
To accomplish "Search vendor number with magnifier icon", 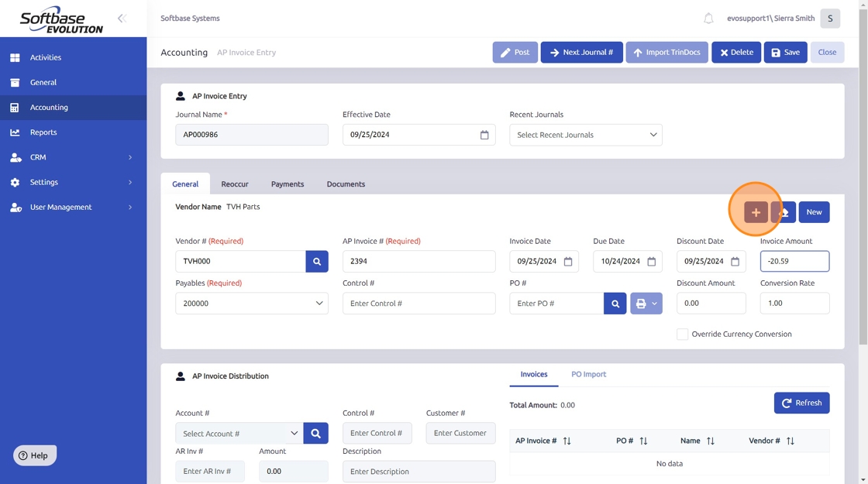I will [x=317, y=262].
